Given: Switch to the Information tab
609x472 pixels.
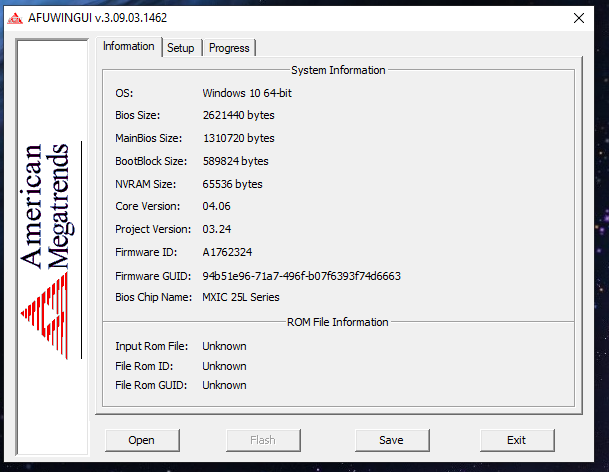Looking at the screenshot, I should 129,46.
